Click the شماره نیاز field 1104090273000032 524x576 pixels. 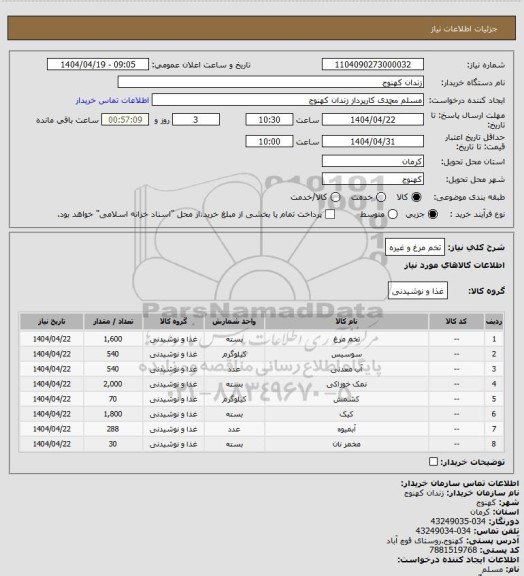[373, 64]
